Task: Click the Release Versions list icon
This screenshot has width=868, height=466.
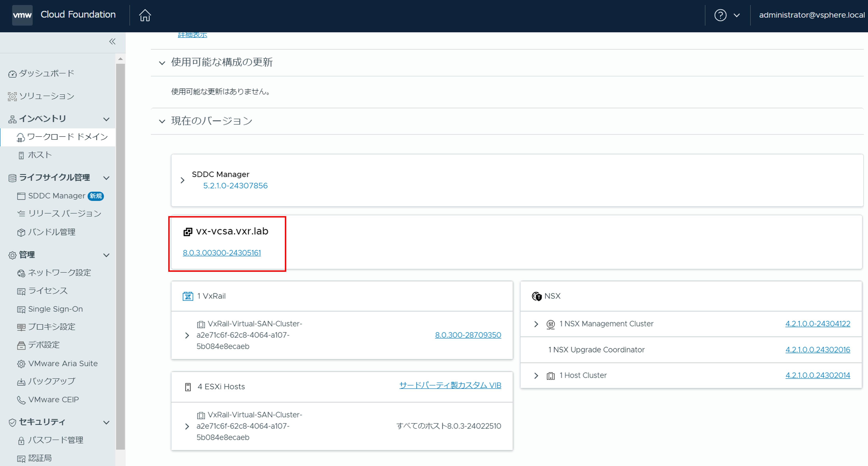Action: [21, 214]
